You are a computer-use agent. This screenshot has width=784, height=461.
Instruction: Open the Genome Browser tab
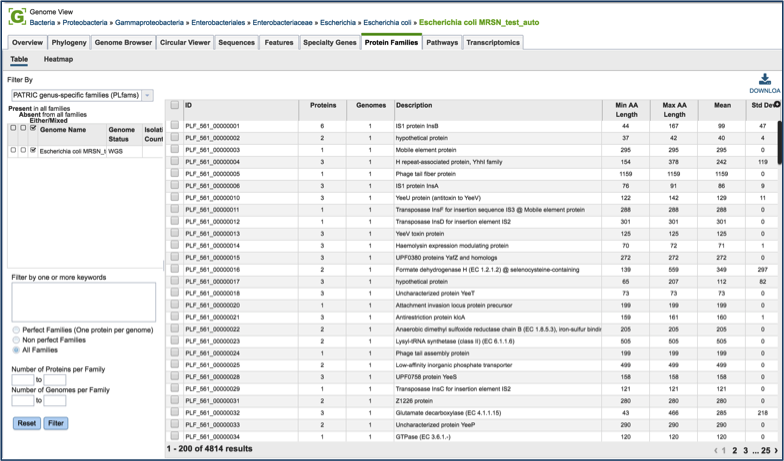(x=123, y=42)
